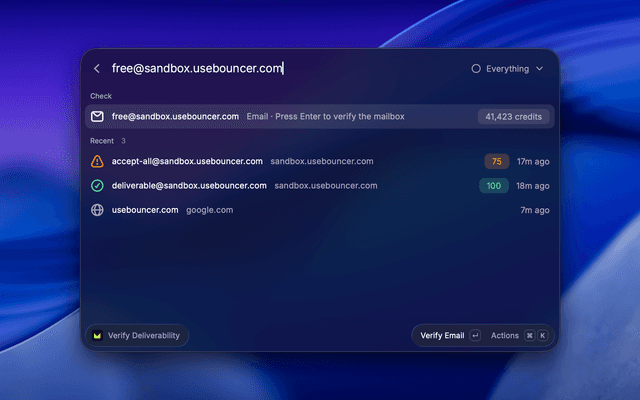Click the 18m ago timestamp
This screenshot has height=400, width=640.
point(533,186)
